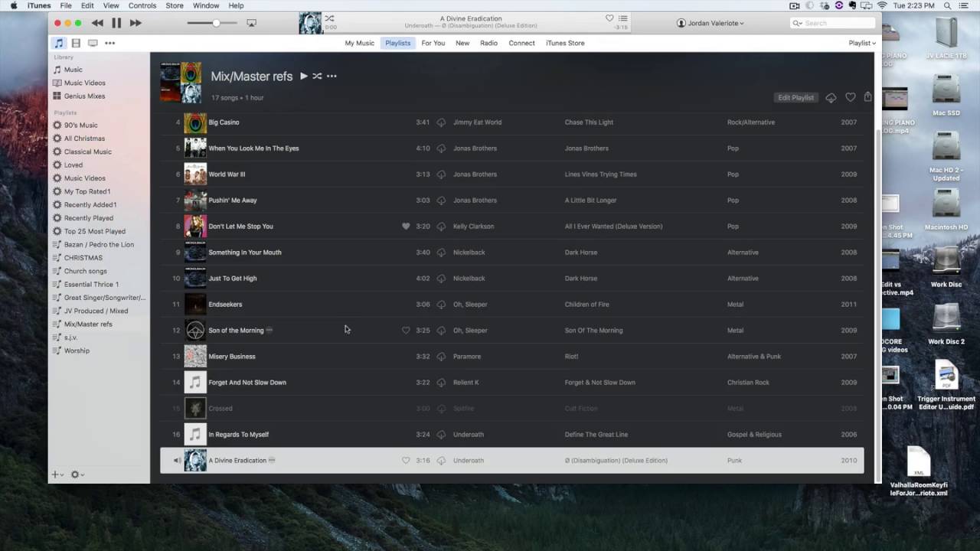This screenshot has height=551, width=980.
Task: Go to the For You tab
Action: click(433, 43)
